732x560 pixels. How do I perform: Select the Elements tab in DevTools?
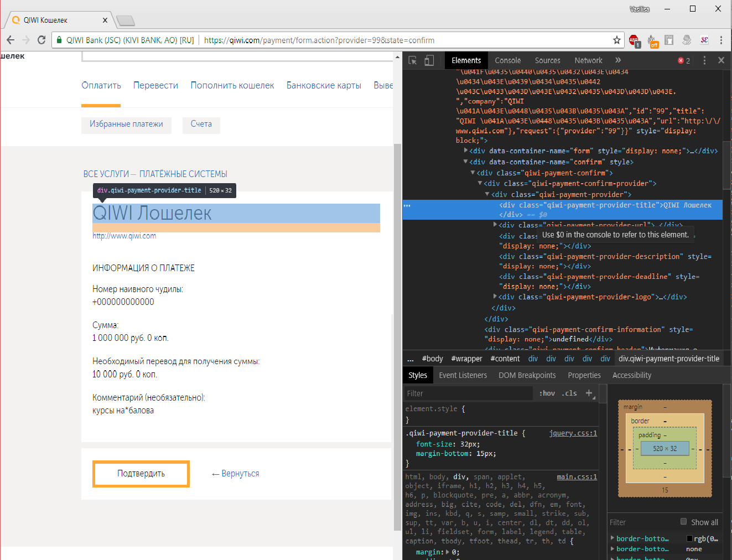click(x=466, y=60)
